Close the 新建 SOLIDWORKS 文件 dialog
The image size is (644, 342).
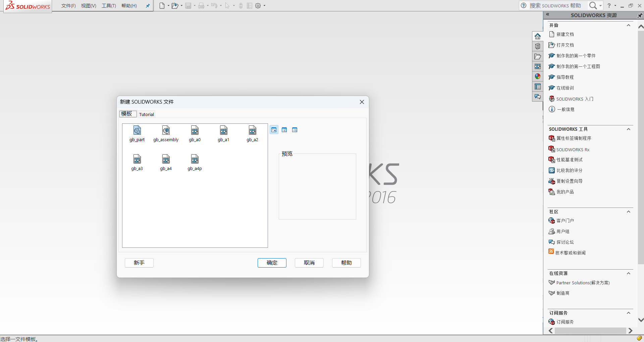point(362,102)
